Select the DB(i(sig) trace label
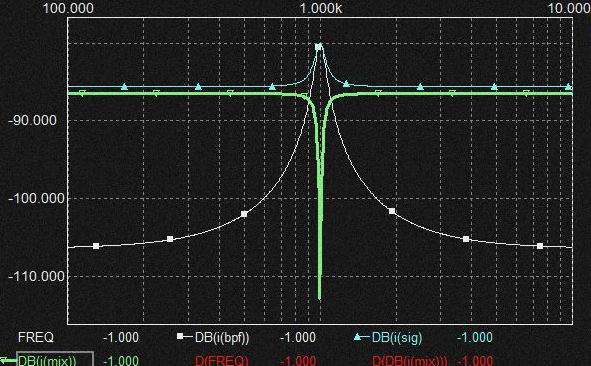This screenshot has height=366, width=591. pos(397,337)
